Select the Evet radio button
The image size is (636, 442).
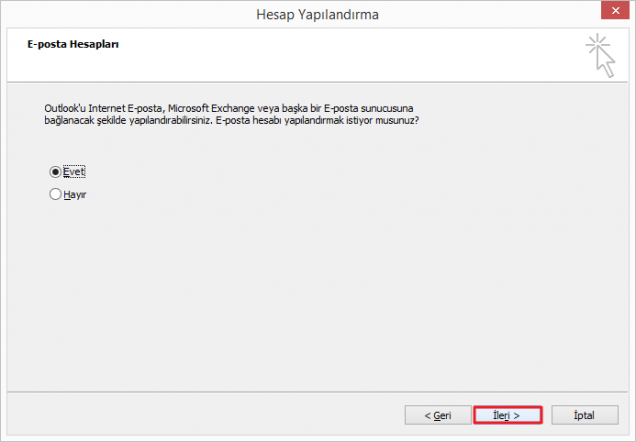click(55, 171)
